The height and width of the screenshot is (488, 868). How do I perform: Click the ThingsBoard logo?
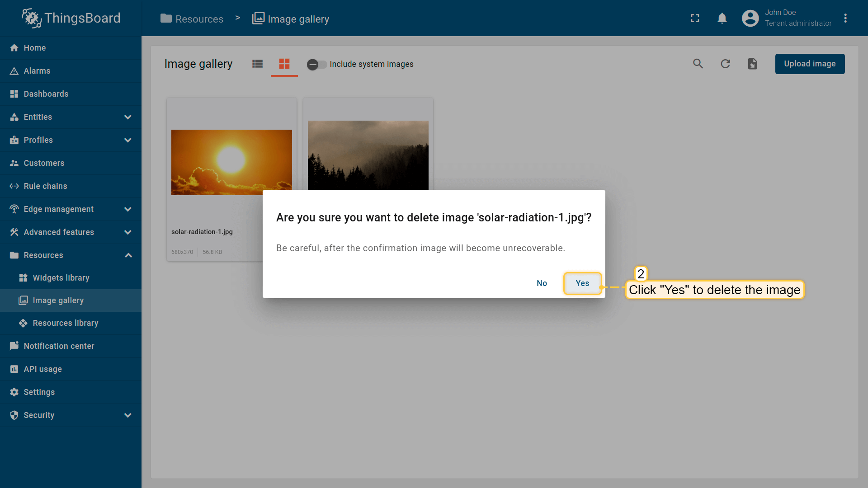tap(71, 18)
